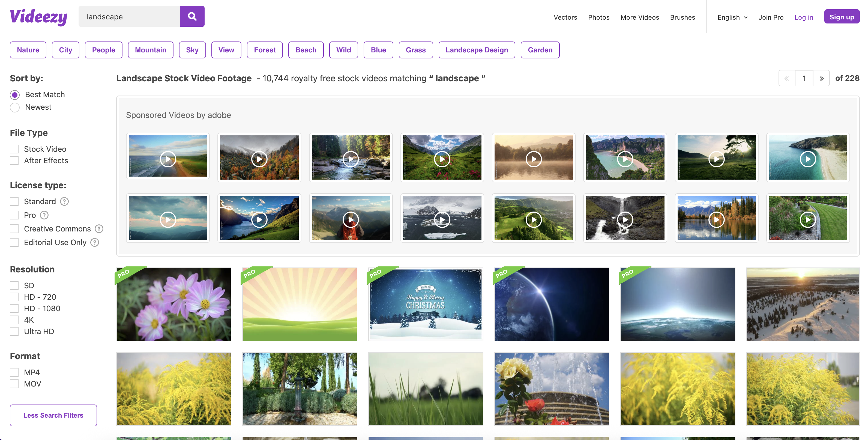Play the misty golden lake sponsored video

pyautogui.click(x=534, y=157)
